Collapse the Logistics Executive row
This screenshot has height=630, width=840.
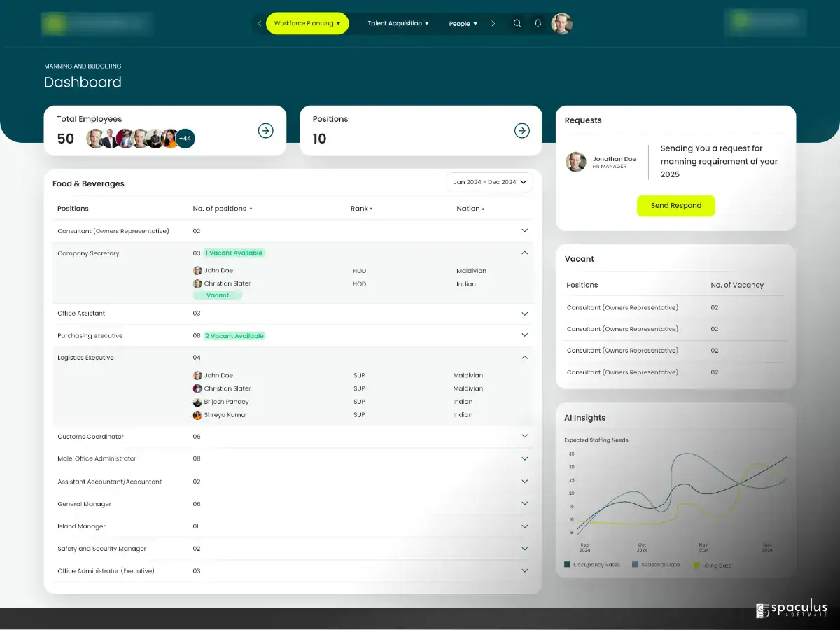point(525,357)
